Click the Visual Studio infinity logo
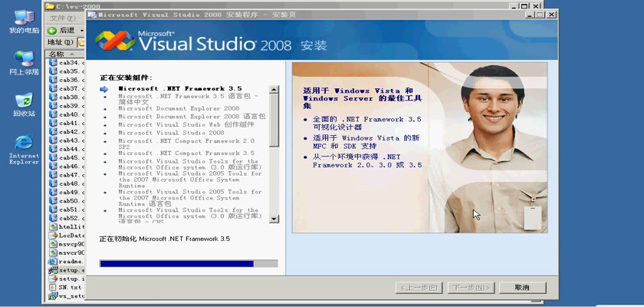Screen dimensions: 644x307 (x=115, y=41)
